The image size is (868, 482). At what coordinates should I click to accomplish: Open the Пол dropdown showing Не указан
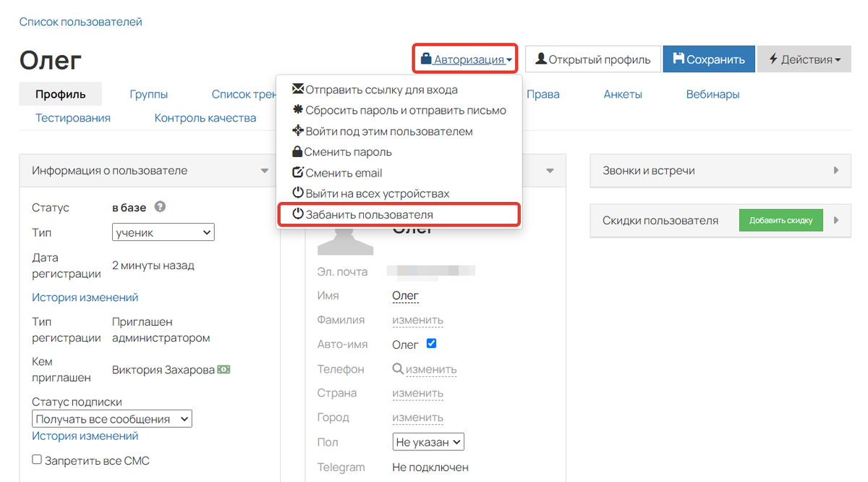tap(428, 442)
